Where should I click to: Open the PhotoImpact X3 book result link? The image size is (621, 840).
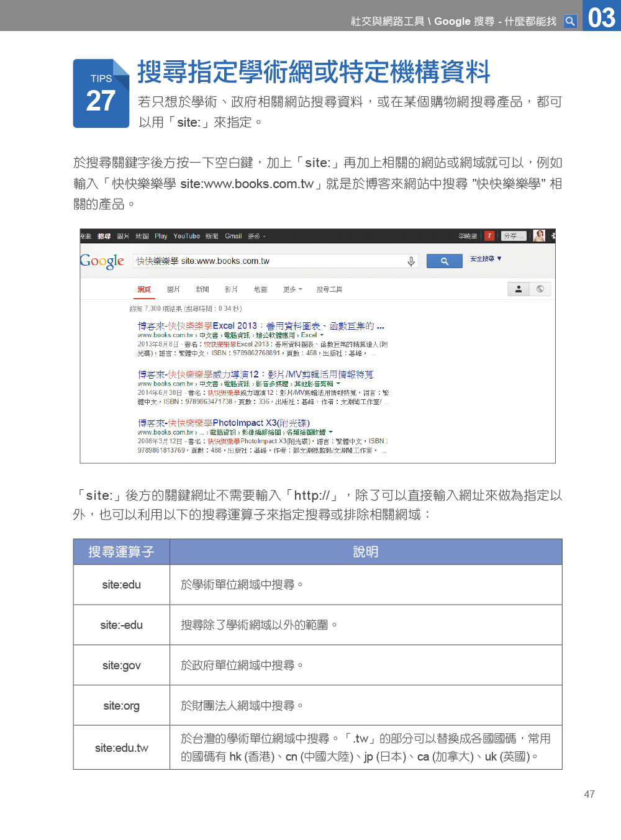[x=224, y=423]
